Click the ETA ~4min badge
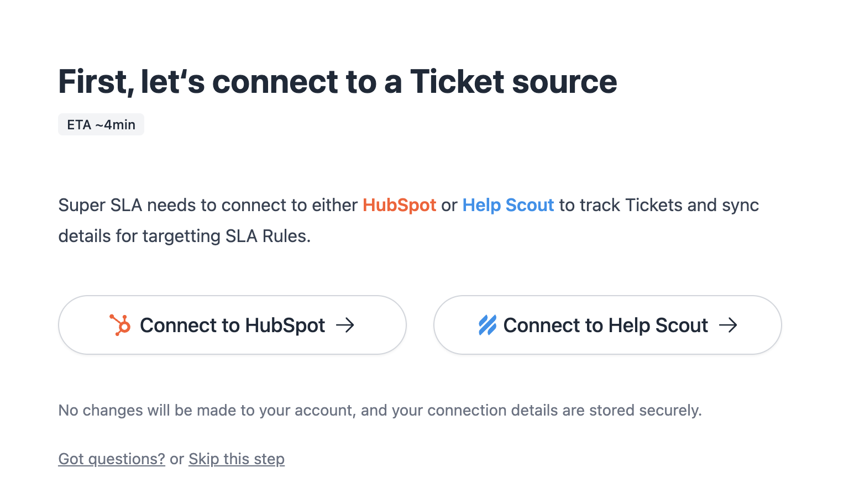 101,124
